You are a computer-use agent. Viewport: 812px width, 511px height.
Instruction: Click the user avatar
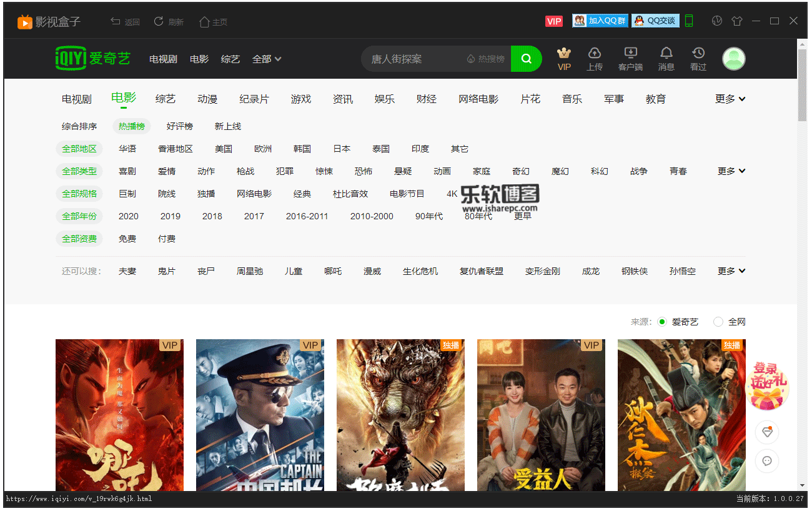734,59
